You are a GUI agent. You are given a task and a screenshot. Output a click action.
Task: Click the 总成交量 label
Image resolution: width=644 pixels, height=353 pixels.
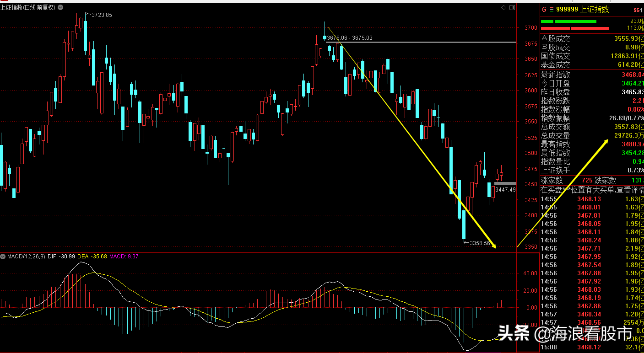point(556,135)
